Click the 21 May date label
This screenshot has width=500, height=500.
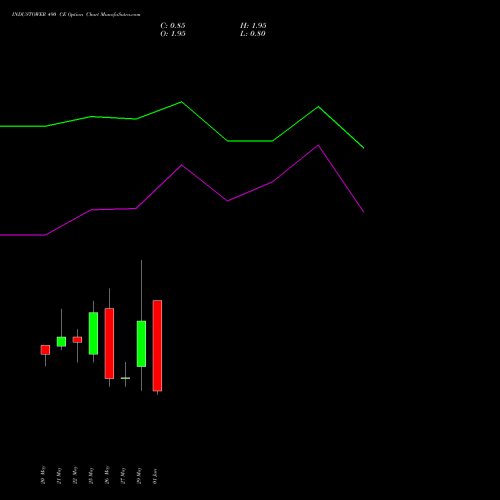(x=59, y=475)
